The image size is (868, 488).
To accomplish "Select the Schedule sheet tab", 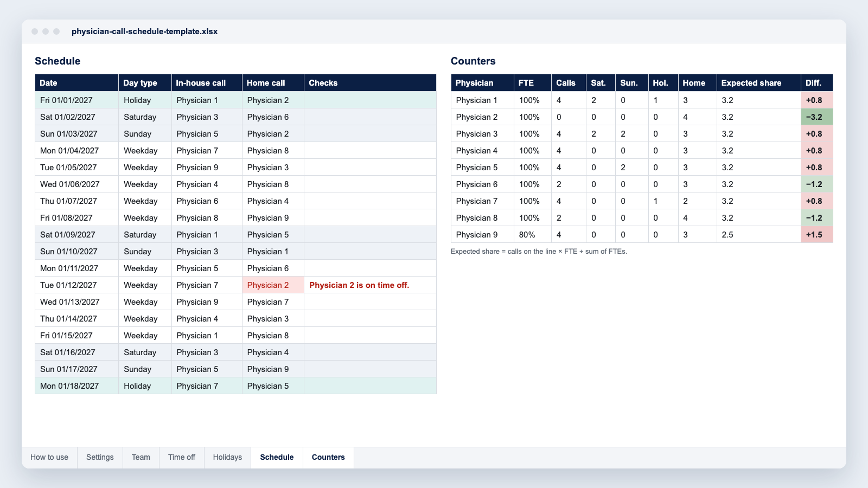I will pos(277,457).
